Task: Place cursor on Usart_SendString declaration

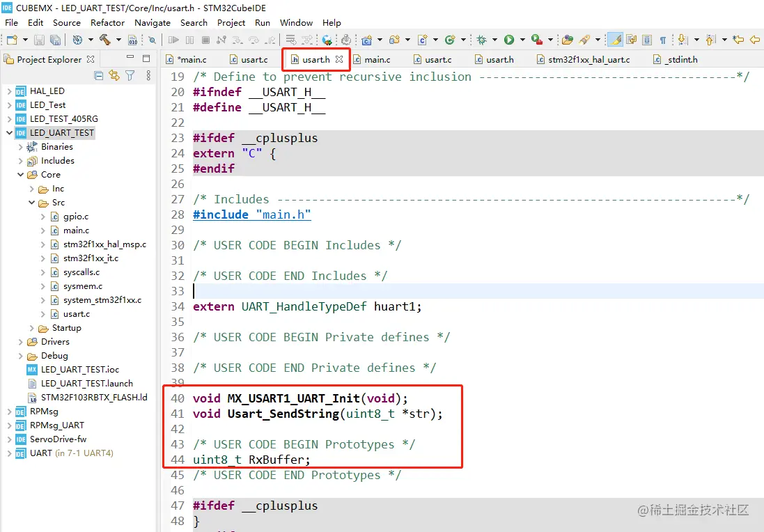Action: 318,414
